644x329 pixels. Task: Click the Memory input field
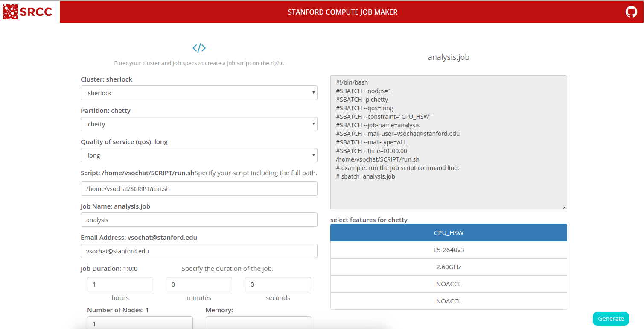pos(258,323)
